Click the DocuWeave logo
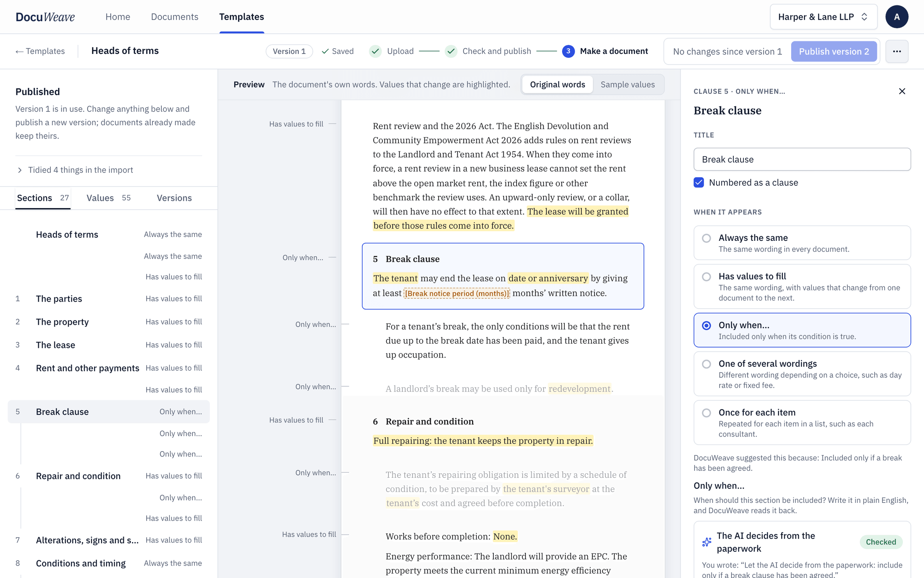Image resolution: width=924 pixels, height=578 pixels. click(x=45, y=17)
